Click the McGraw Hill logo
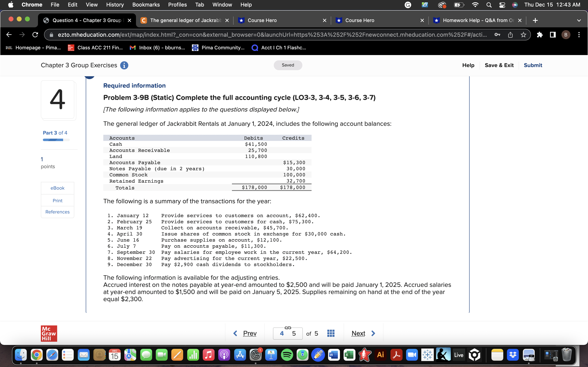This screenshot has height=367, width=588. 49,333
